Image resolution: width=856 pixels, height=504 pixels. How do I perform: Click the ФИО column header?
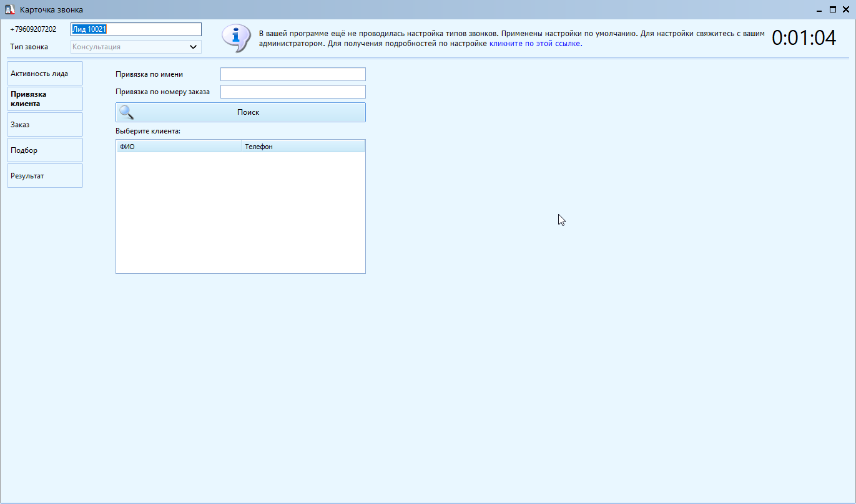click(x=179, y=147)
